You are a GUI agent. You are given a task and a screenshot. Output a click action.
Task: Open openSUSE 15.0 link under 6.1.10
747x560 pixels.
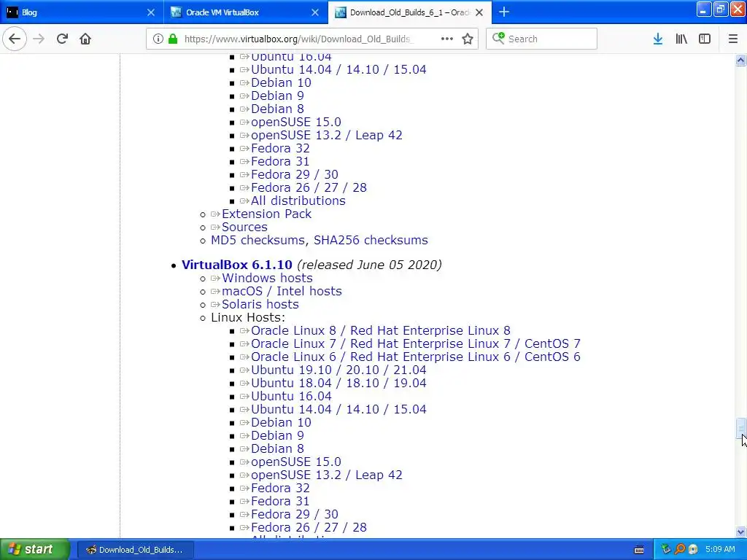point(296,462)
